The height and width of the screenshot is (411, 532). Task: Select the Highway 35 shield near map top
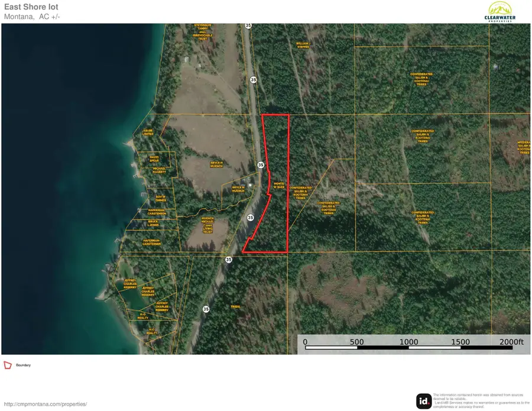248,25
